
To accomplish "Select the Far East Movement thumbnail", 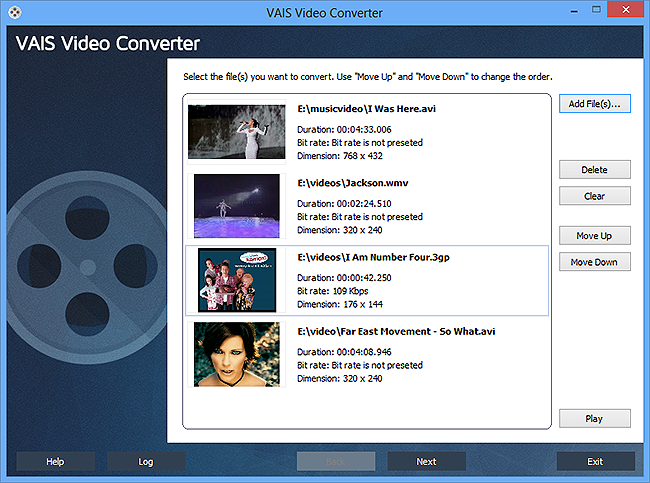I will [236, 354].
